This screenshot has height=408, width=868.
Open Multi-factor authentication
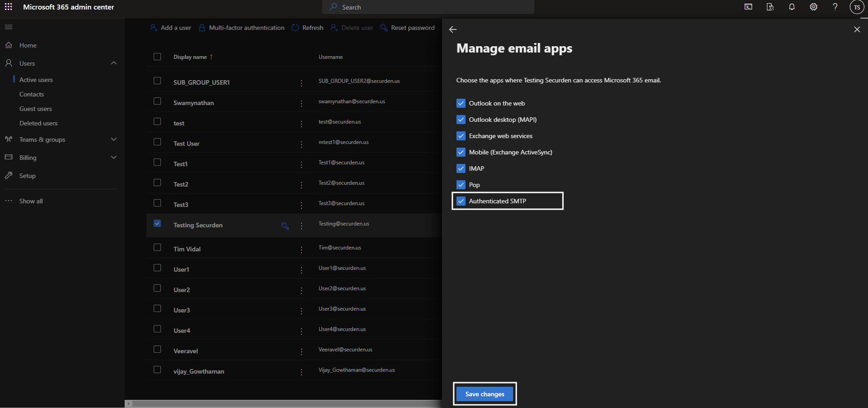[x=242, y=28]
